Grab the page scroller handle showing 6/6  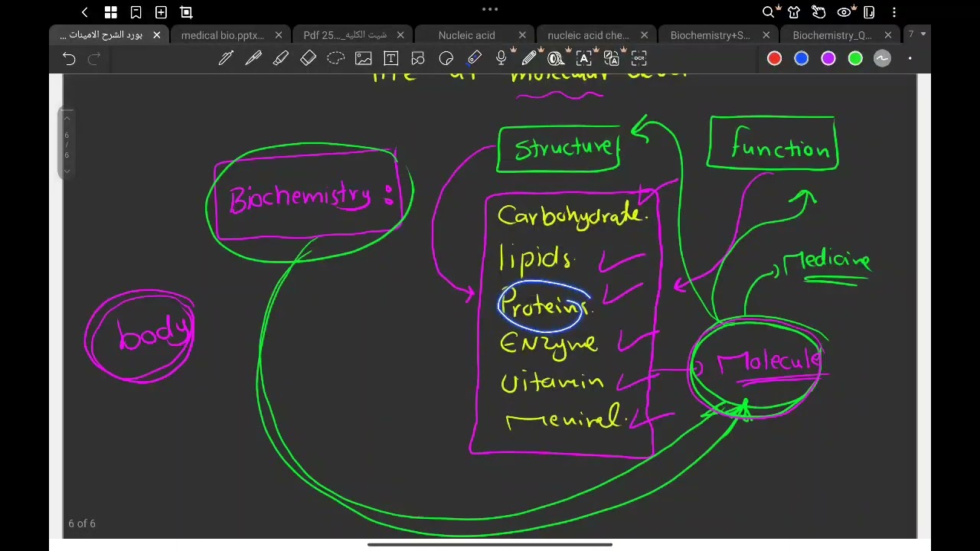point(67,145)
